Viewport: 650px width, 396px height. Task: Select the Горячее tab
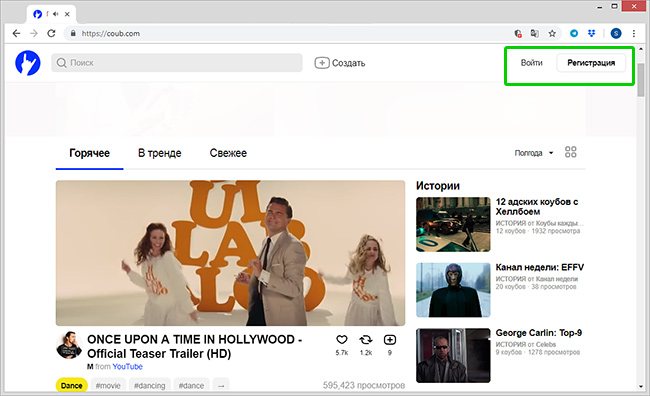click(x=90, y=153)
